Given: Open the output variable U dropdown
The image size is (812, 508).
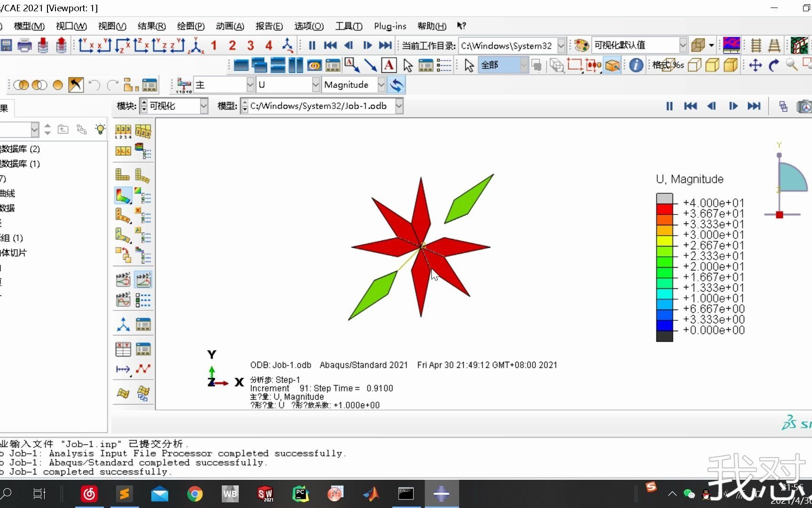Looking at the screenshot, I should [x=316, y=85].
